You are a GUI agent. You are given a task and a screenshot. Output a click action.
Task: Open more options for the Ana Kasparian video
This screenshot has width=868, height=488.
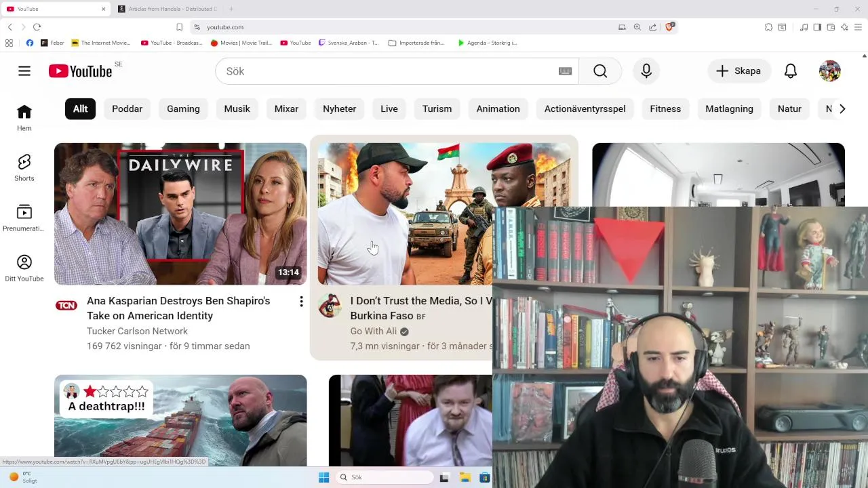click(301, 302)
